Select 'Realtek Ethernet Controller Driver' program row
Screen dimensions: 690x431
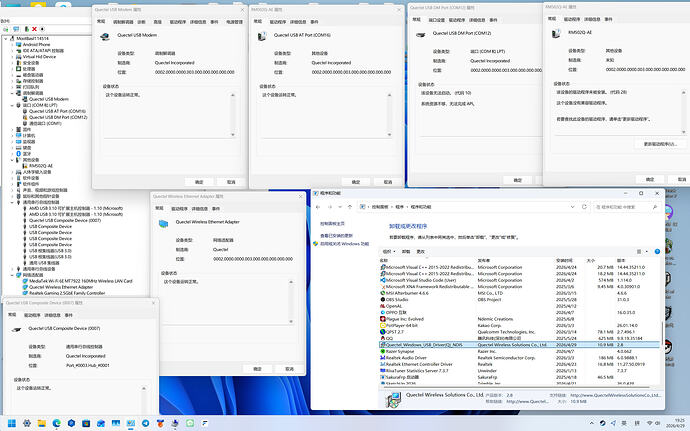click(x=520, y=364)
